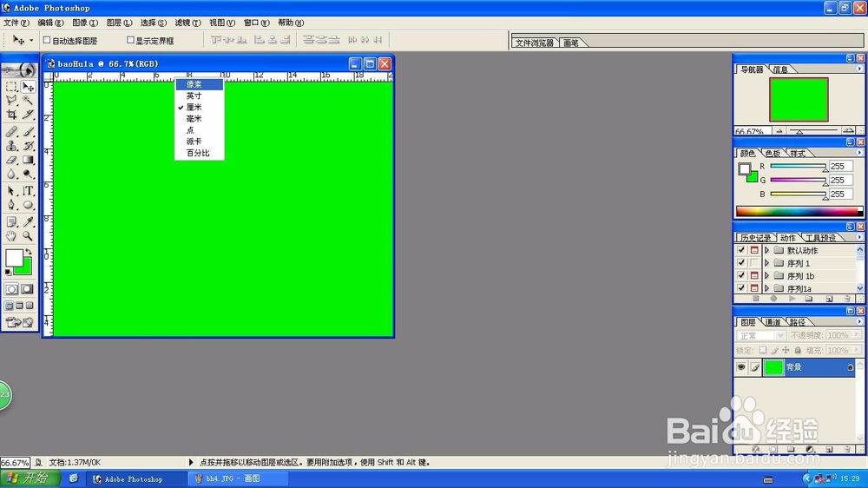Image resolution: width=868 pixels, height=488 pixels.
Task: Open the Navigator panel flyout menu
Action: pos(859,69)
